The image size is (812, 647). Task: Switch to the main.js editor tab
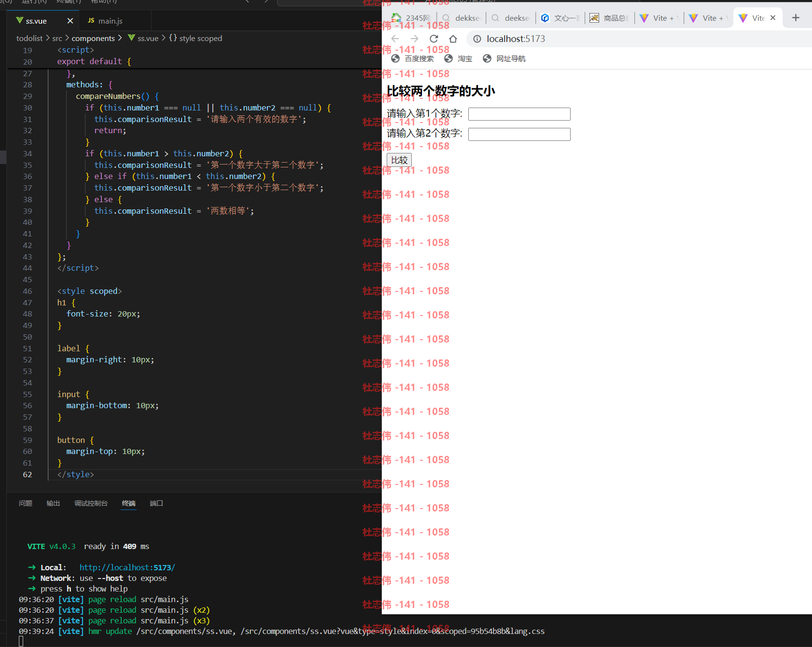pos(110,21)
